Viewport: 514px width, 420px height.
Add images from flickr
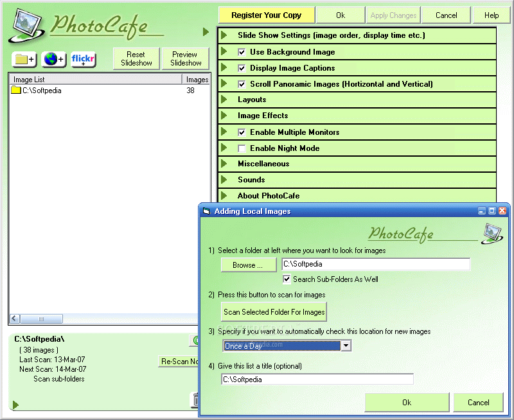[84, 60]
